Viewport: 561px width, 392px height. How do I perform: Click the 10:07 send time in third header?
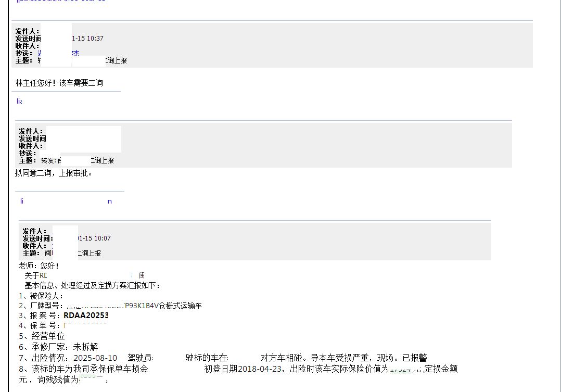pos(94,238)
